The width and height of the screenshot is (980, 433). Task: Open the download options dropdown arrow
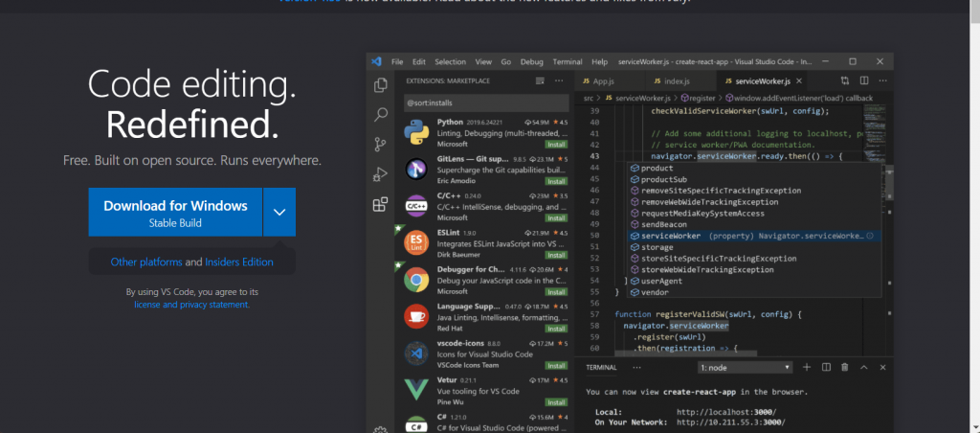(279, 212)
